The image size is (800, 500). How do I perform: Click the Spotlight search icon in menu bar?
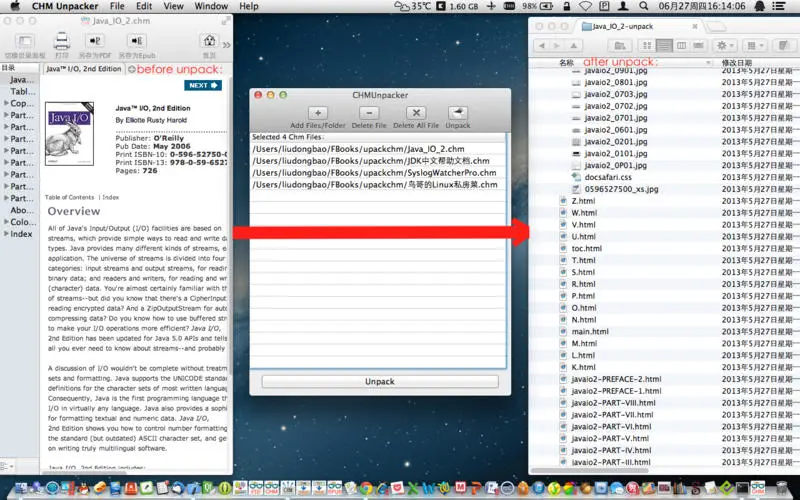tap(644, 6)
